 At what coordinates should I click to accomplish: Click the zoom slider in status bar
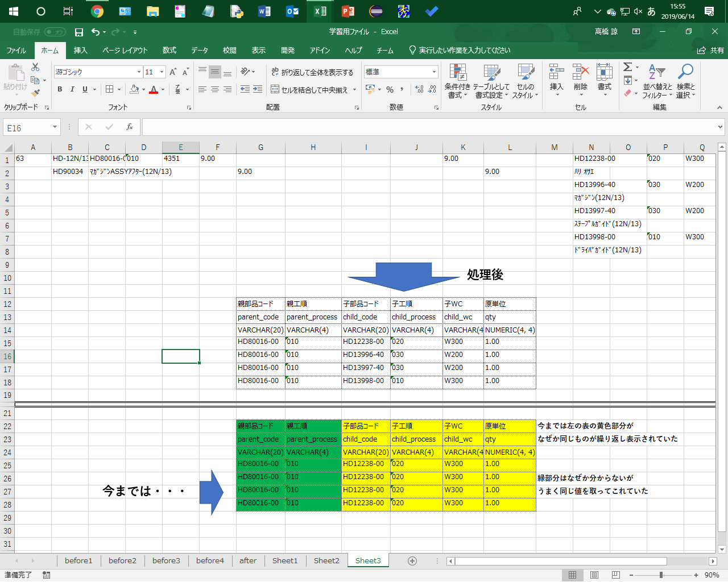point(661,575)
